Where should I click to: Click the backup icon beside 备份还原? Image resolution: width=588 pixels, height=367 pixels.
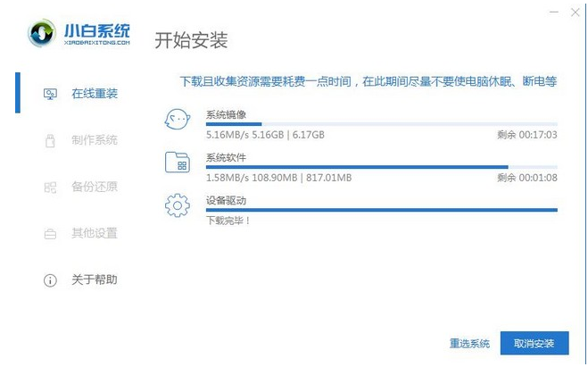[50, 188]
